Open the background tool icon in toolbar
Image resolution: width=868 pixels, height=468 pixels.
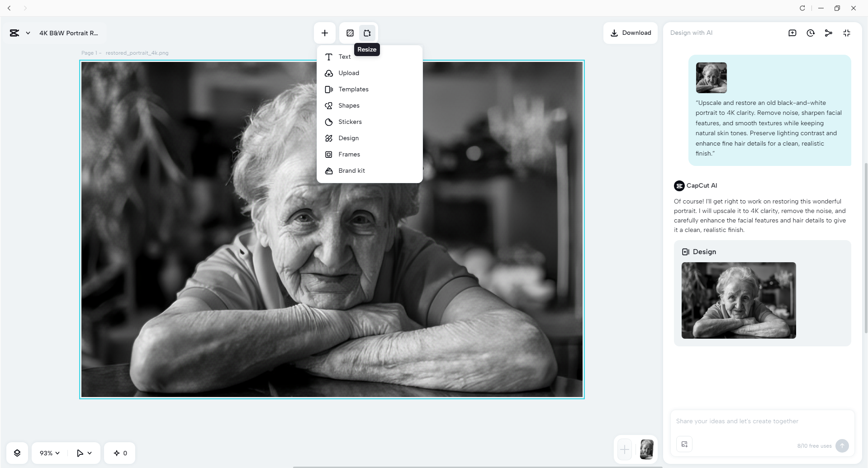click(350, 33)
